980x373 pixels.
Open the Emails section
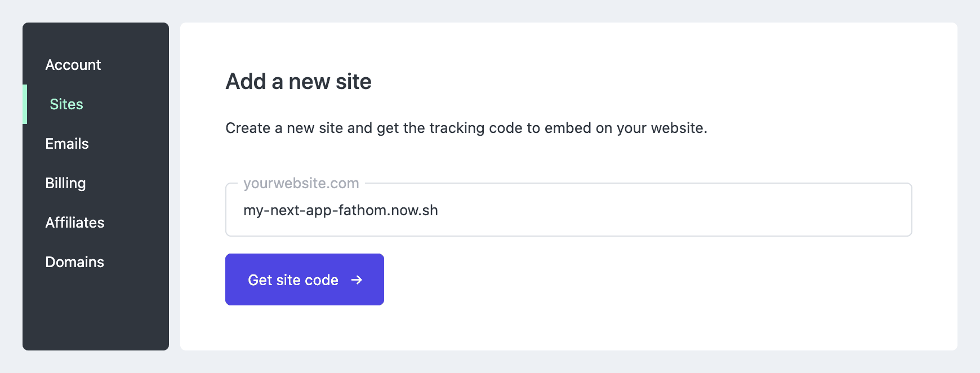[66, 143]
